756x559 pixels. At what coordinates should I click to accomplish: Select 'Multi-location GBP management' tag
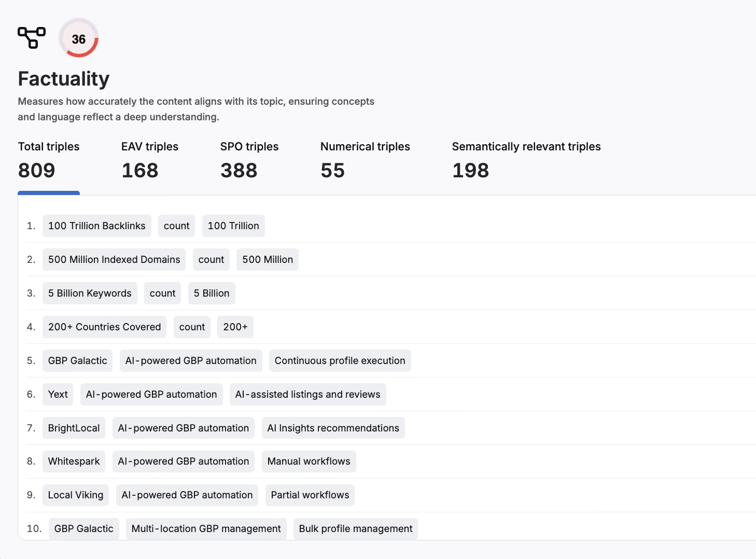[206, 529]
